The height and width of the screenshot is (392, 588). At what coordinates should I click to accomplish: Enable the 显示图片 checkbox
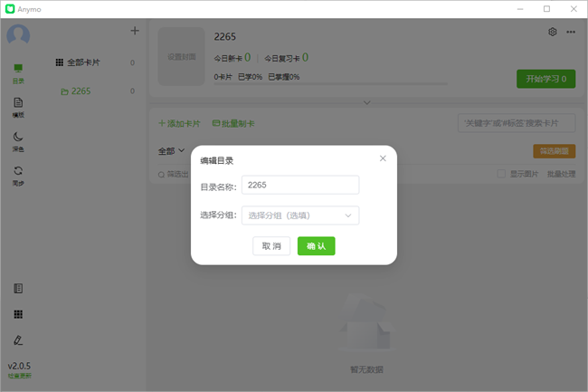pyautogui.click(x=502, y=173)
